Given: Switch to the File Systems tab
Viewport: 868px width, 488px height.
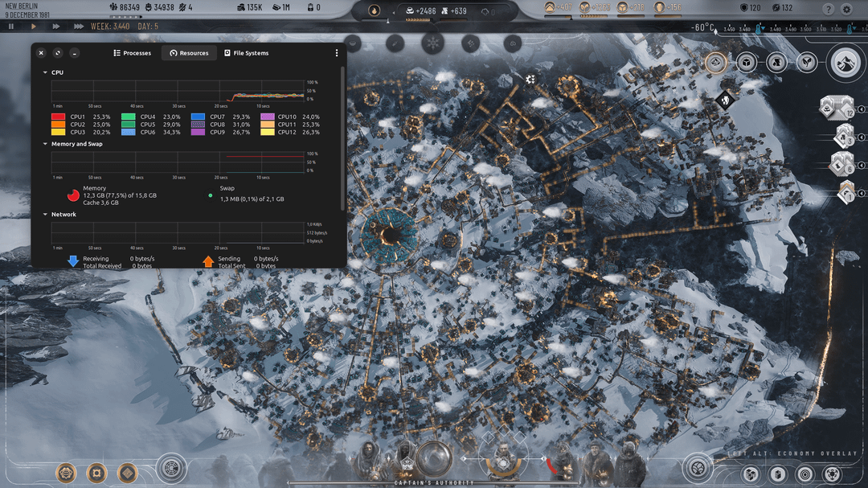Looking at the screenshot, I should pos(247,53).
